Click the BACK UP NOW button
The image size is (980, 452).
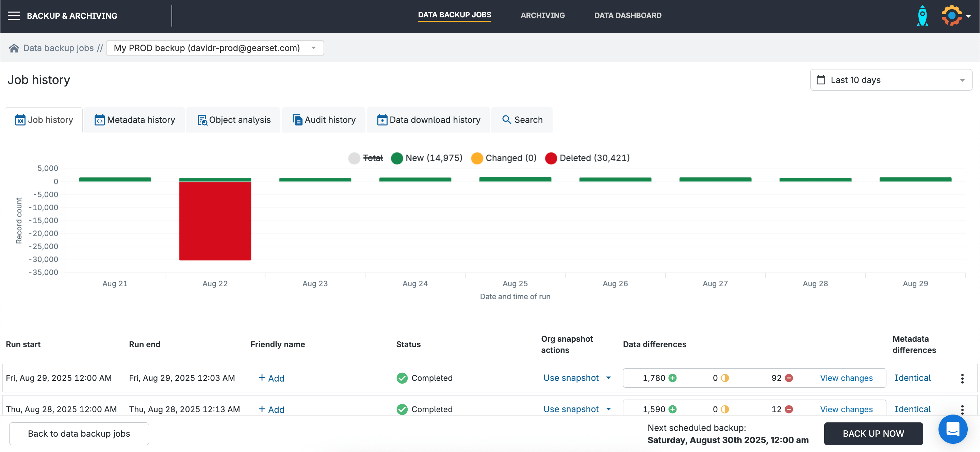pos(873,433)
